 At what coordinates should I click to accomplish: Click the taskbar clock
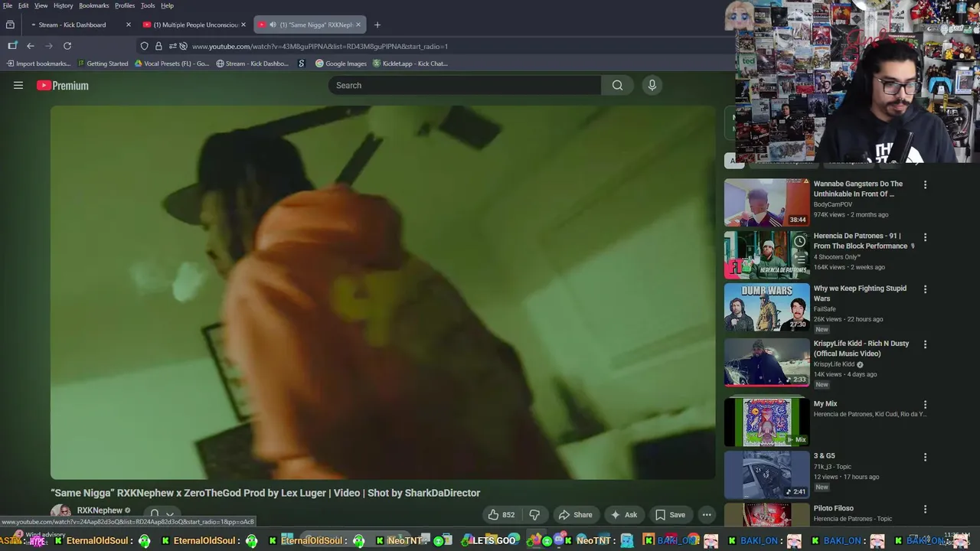point(956,538)
